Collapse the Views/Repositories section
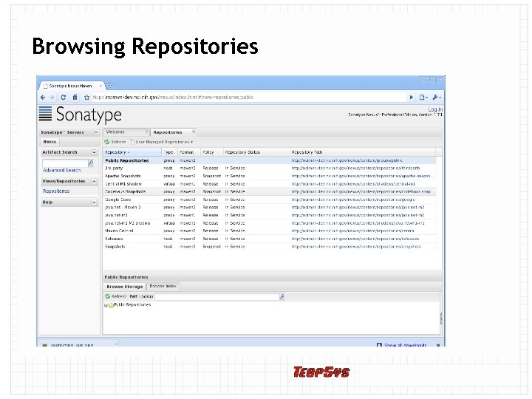This screenshot has height=399, width=532. click(x=94, y=182)
